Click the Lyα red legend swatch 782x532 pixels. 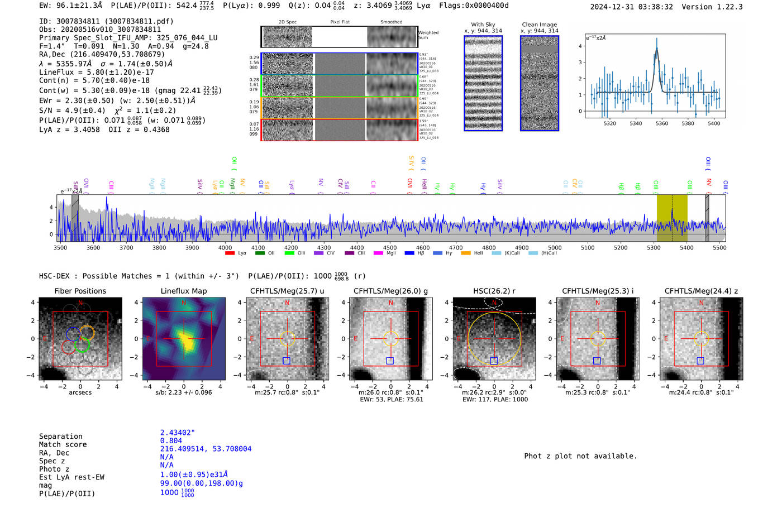click(x=230, y=253)
